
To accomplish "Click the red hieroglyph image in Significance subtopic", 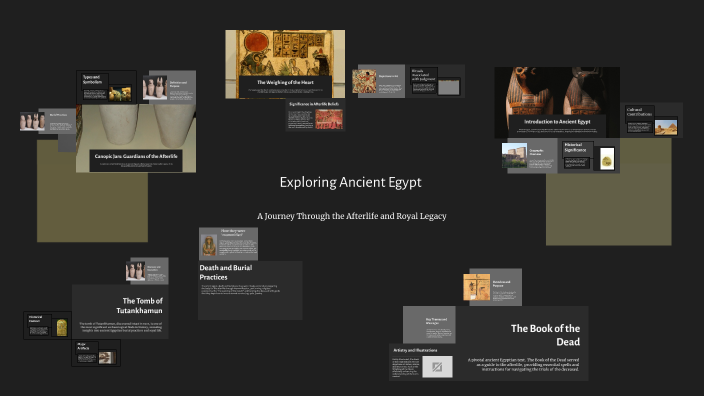I will tap(329, 119).
